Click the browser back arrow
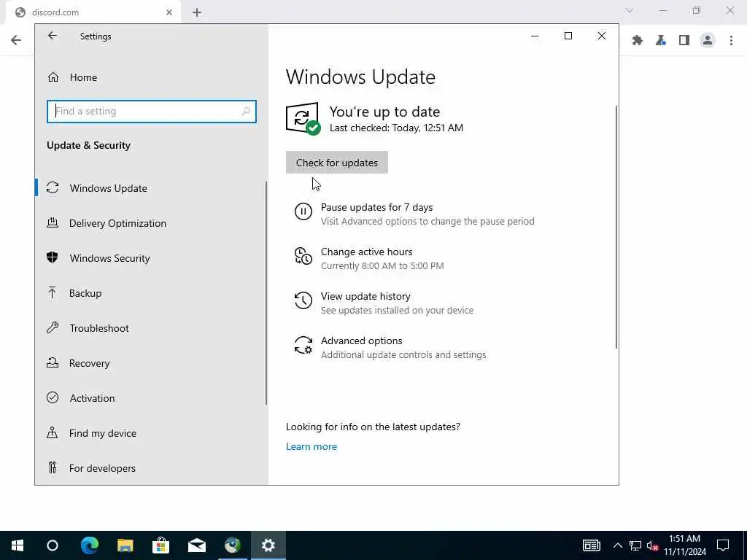The height and width of the screenshot is (560, 747). click(16, 40)
